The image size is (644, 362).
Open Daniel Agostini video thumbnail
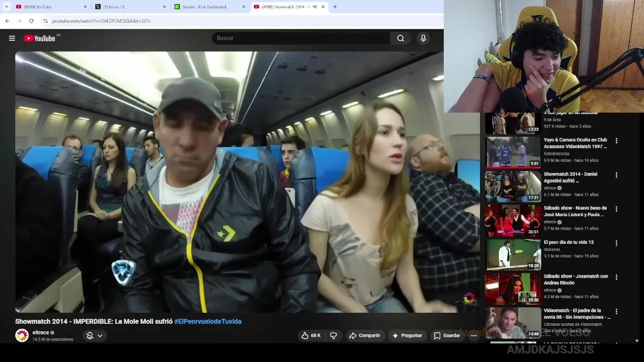(513, 186)
